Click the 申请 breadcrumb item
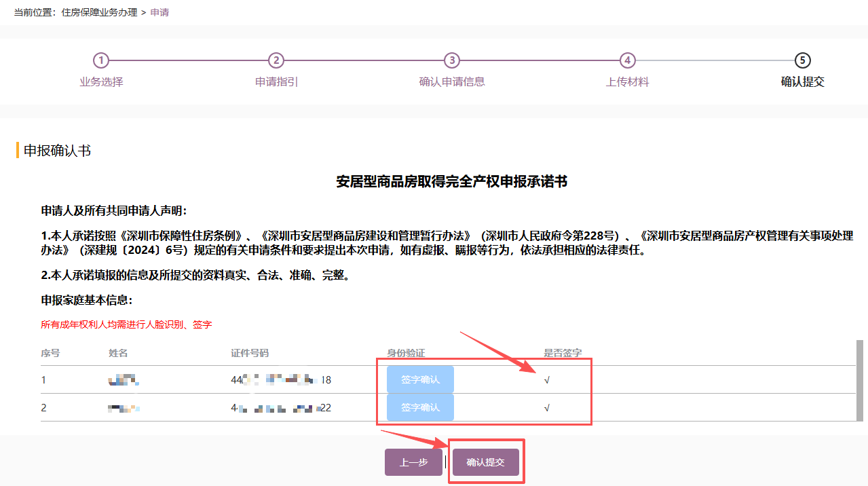 coord(159,12)
